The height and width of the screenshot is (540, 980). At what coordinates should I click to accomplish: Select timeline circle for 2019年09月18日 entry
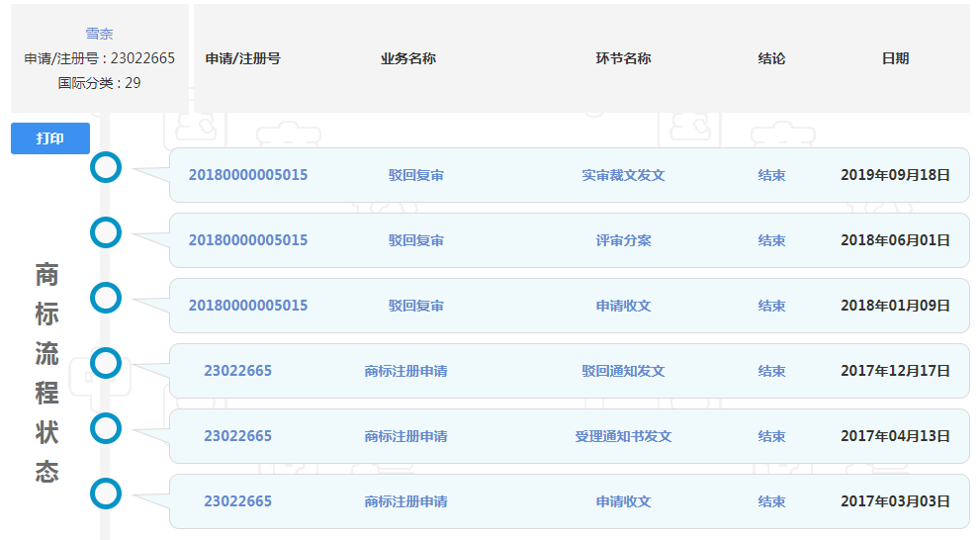pyautogui.click(x=105, y=167)
